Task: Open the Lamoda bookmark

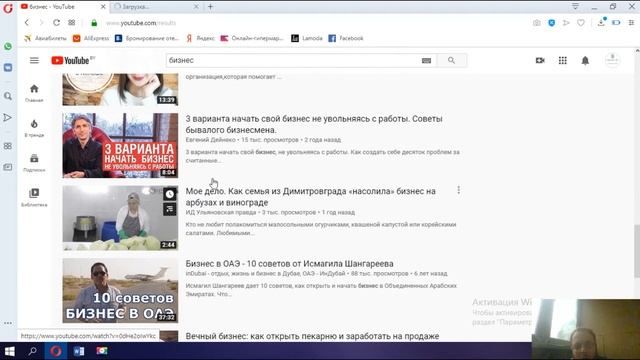Action: click(x=307, y=38)
